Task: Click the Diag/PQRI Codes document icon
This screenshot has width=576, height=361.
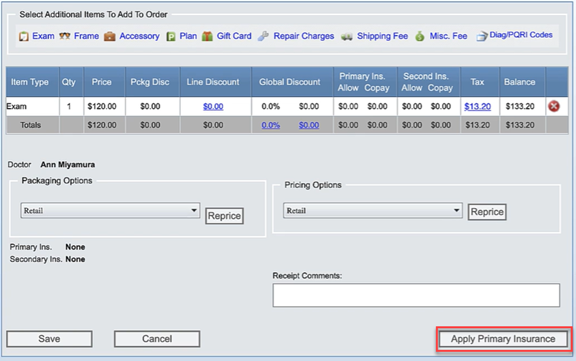Action: click(x=482, y=36)
